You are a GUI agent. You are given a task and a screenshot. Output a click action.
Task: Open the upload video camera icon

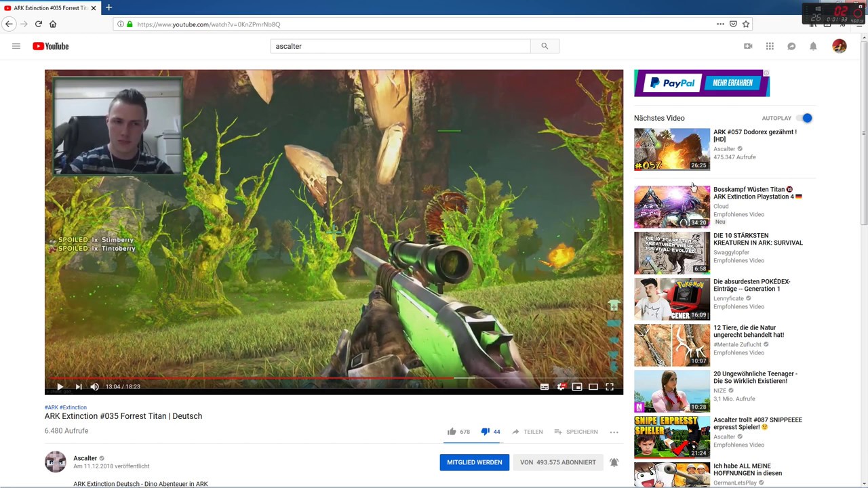pyautogui.click(x=748, y=46)
